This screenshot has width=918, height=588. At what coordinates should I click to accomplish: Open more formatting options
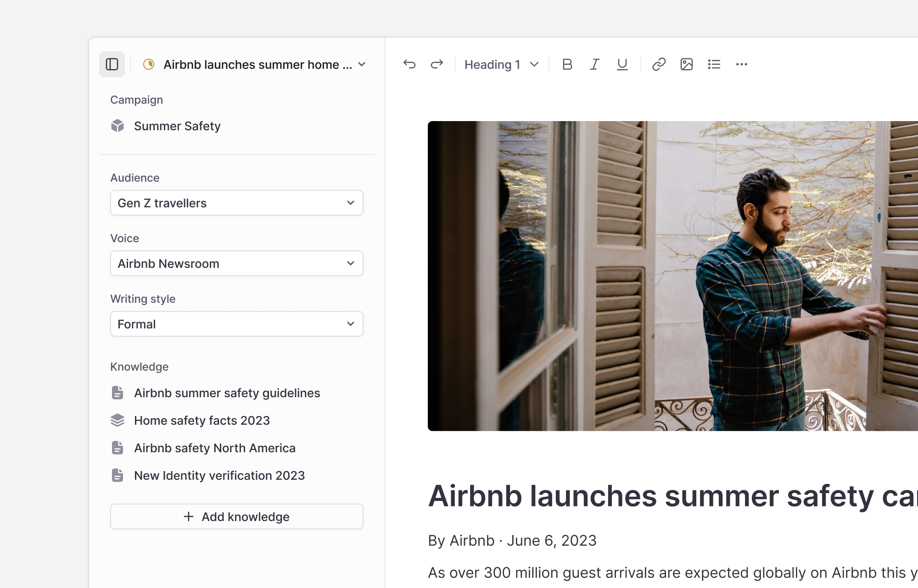(x=742, y=64)
